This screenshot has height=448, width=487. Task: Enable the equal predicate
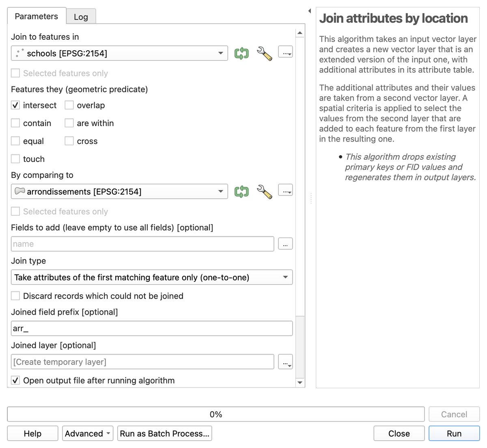click(15, 141)
